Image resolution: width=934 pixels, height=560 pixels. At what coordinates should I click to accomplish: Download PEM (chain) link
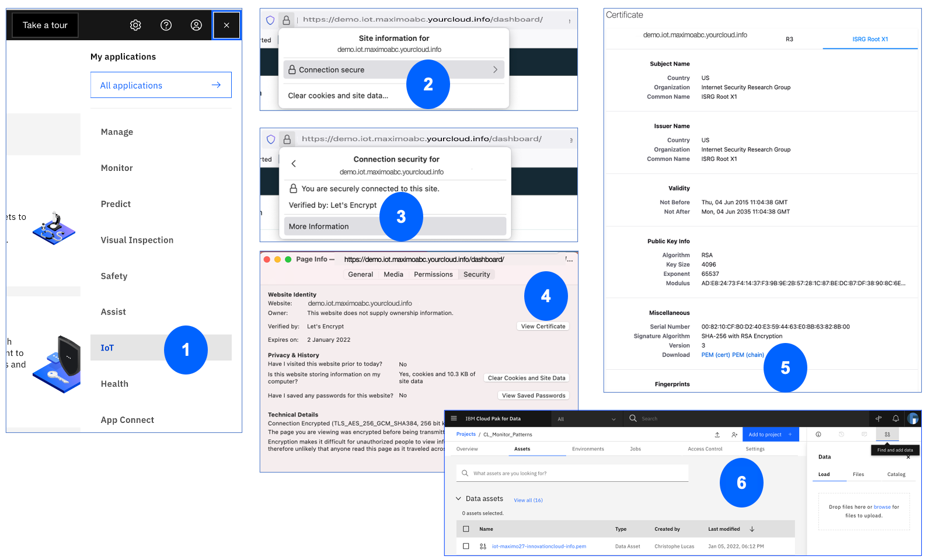point(748,355)
